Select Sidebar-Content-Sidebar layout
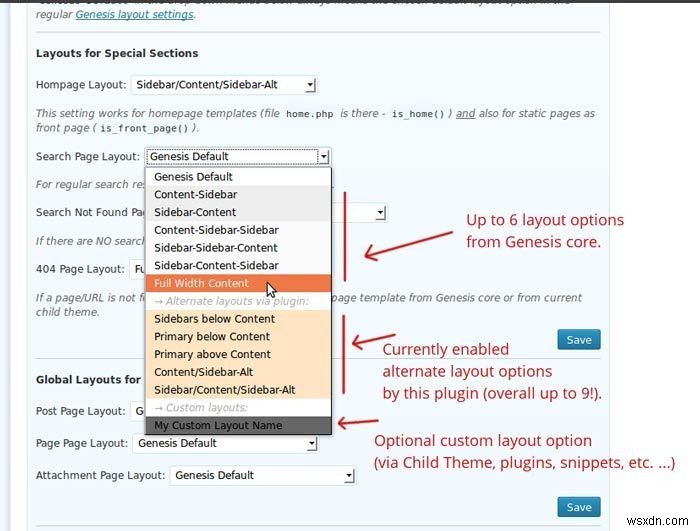700x531 pixels. [216, 265]
